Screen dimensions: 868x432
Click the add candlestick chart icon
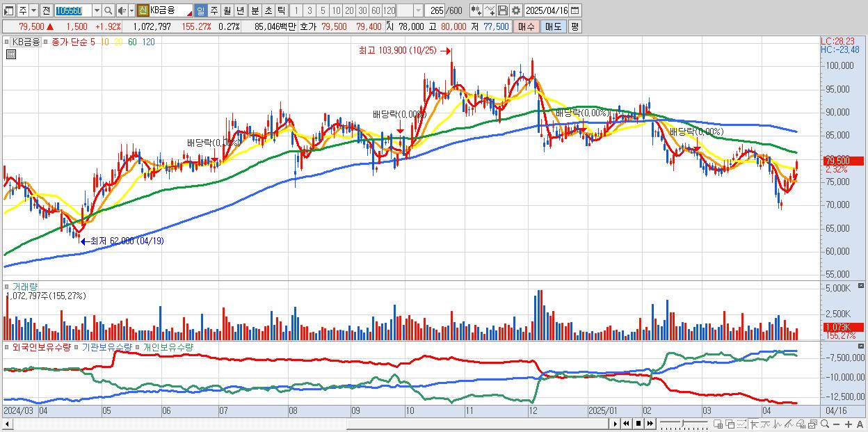[x=476, y=10]
